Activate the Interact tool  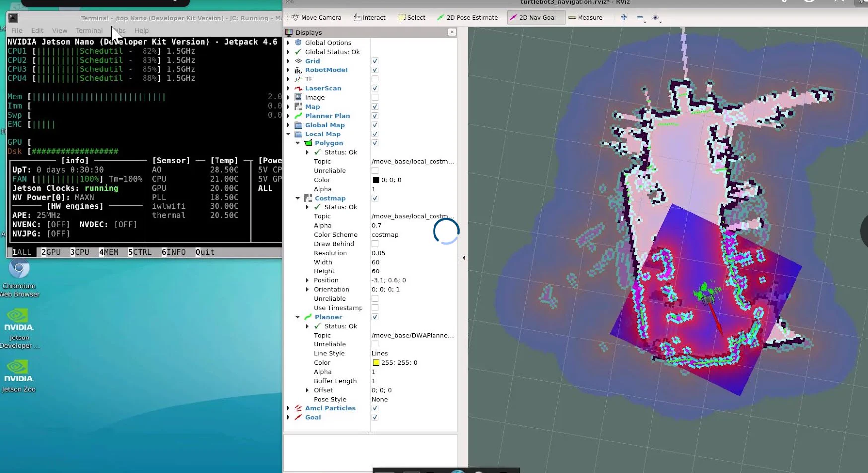[x=369, y=17]
